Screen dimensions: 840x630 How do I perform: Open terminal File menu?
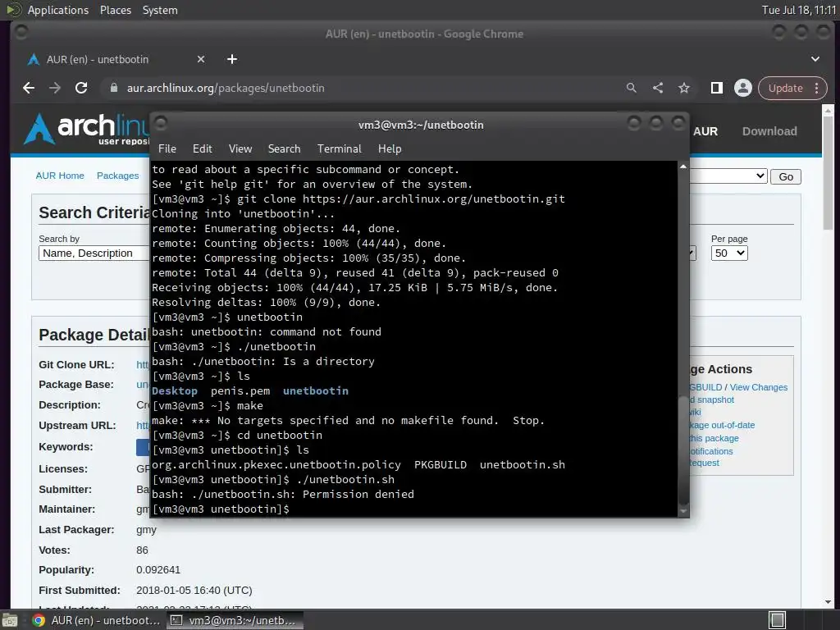tap(167, 149)
